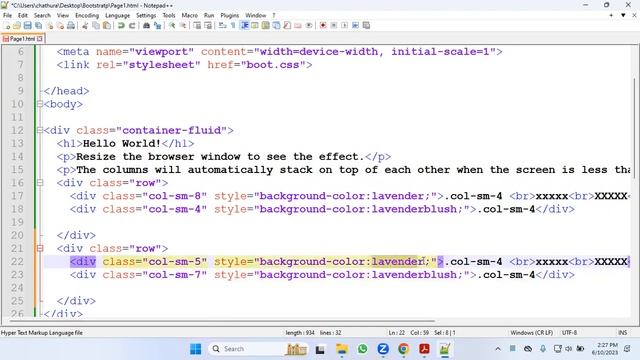Collapse the row div fold on line 21
This screenshot has width=640, height=360.
click(x=40, y=248)
